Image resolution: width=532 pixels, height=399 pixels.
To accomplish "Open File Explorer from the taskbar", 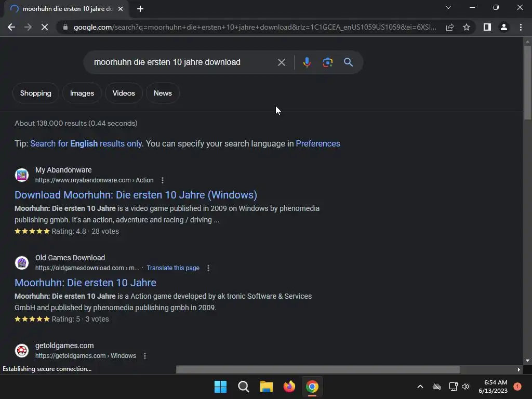I will (x=267, y=387).
